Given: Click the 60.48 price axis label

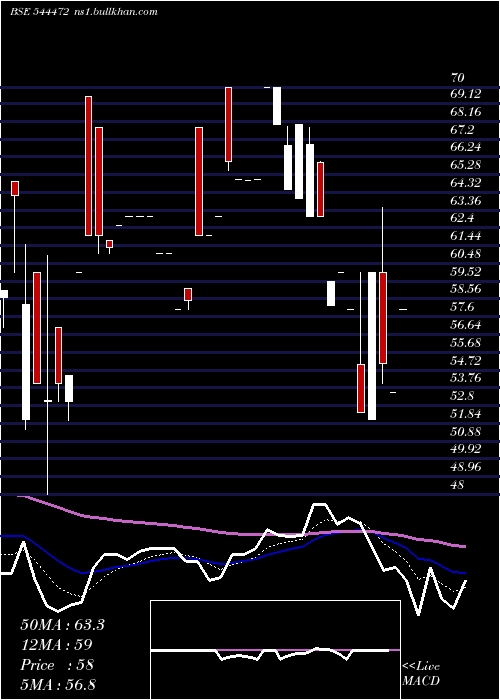Looking at the screenshot, I should tap(466, 254).
